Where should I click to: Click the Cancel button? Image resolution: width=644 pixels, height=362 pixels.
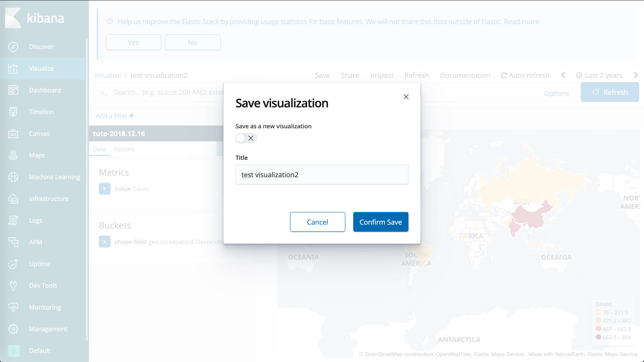(317, 222)
